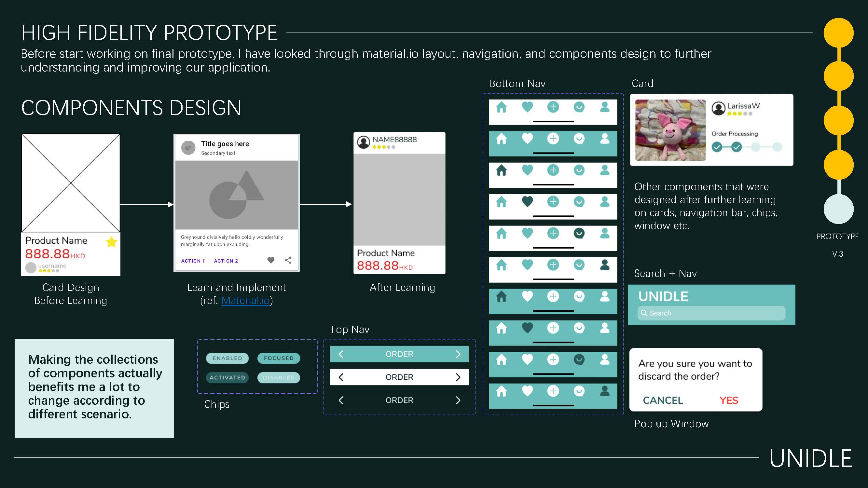This screenshot has width=868, height=488.
Task: Click the dark heart icon in white nav bar
Action: (x=527, y=201)
